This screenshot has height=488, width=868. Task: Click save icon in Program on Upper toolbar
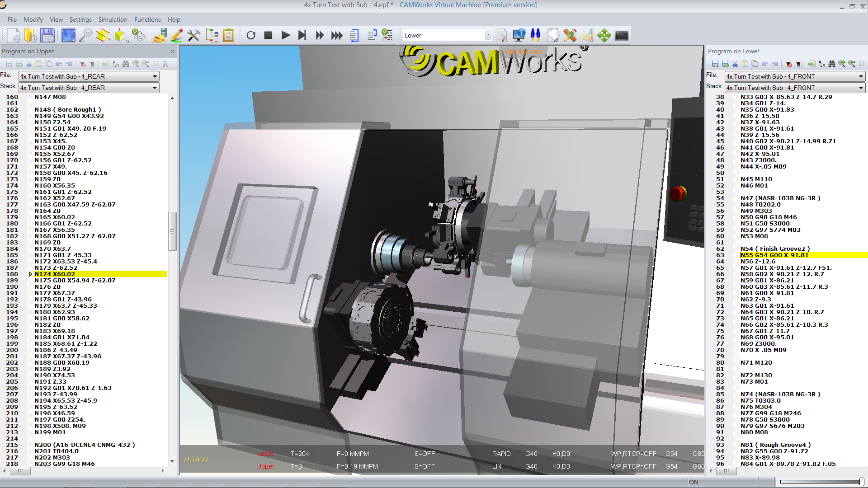click(x=9, y=64)
